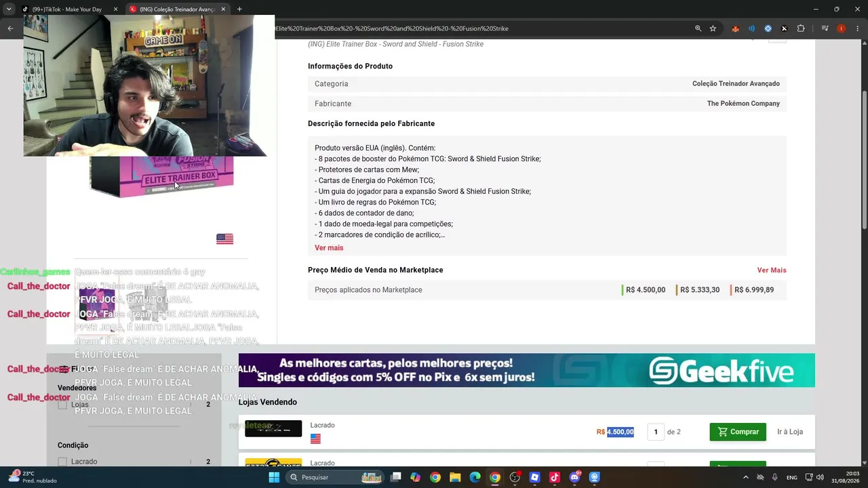Click the highlighted 4.500,00 listing price
868x488 pixels.
click(x=620, y=432)
